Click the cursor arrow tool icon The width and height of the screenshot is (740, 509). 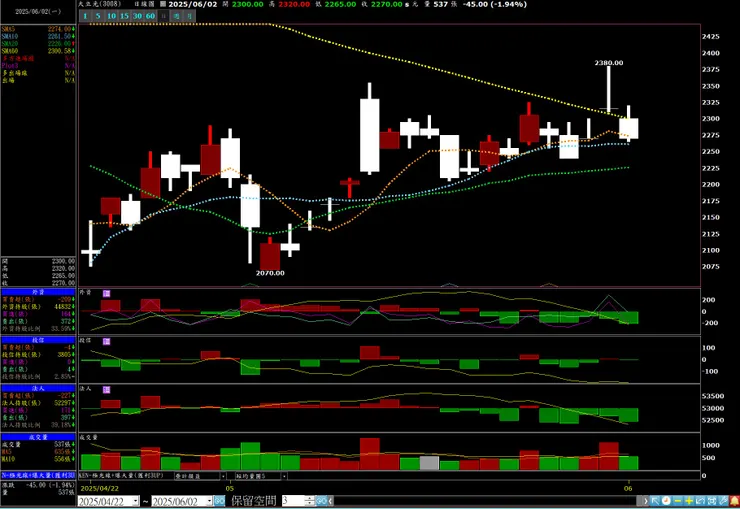click(656, 501)
